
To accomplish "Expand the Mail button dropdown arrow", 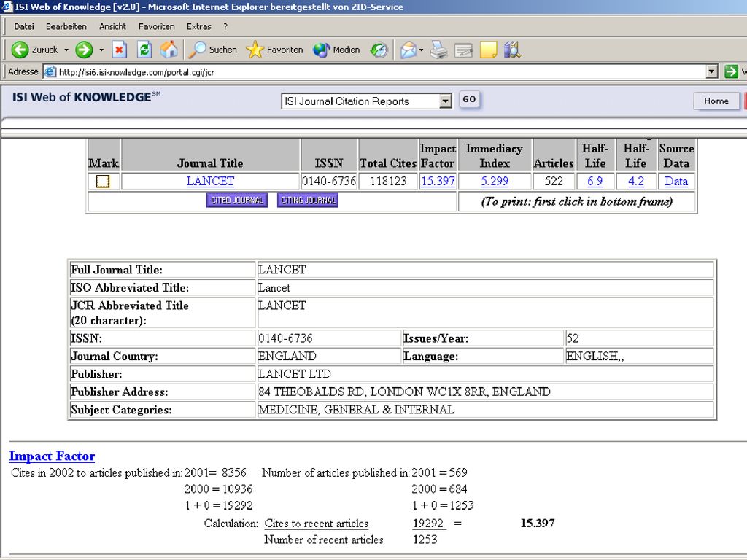I will pos(421,50).
